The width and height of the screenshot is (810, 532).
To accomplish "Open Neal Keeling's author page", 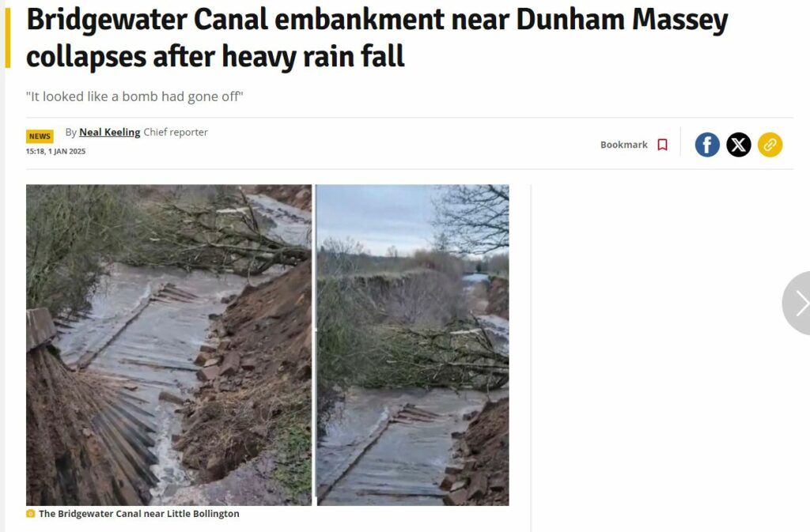I will (109, 132).
